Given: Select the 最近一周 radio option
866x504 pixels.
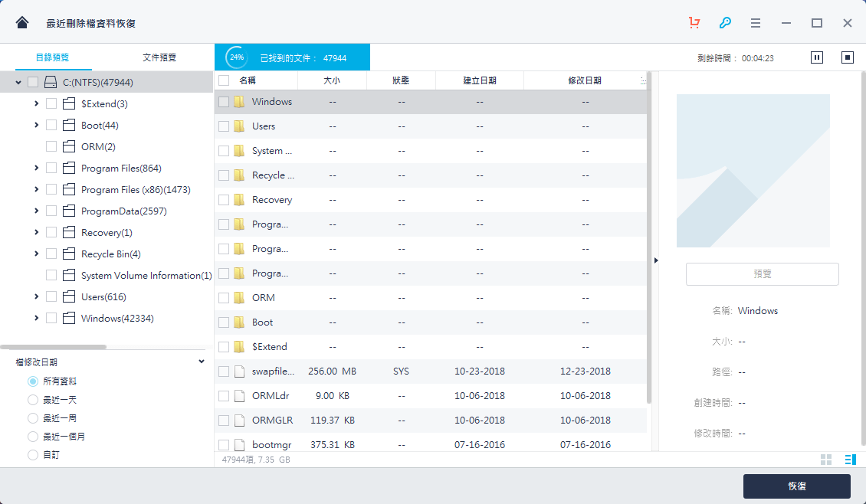Looking at the screenshot, I should 33,418.
